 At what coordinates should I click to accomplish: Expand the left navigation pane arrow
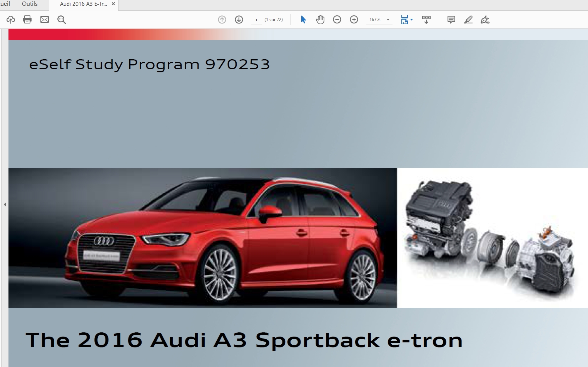tap(5, 204)
